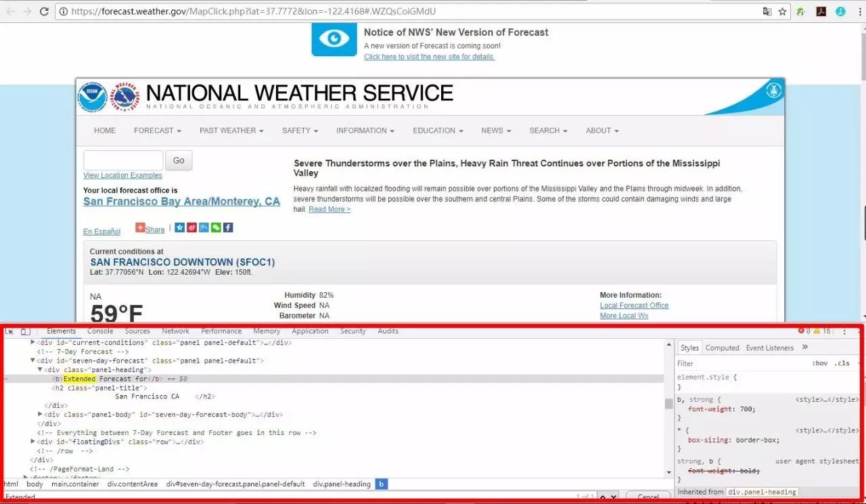Open the Application tab
Screen dimensions: 866x504
tap(310, 331)
